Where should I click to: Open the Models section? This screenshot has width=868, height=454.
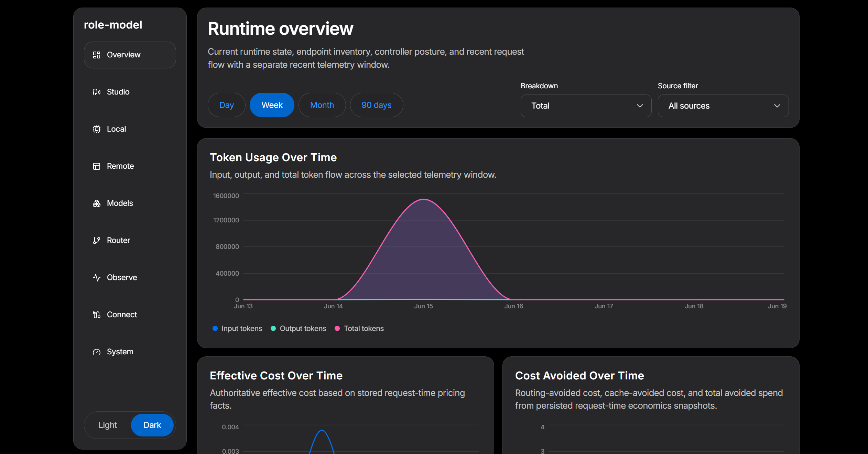[130, 203]
